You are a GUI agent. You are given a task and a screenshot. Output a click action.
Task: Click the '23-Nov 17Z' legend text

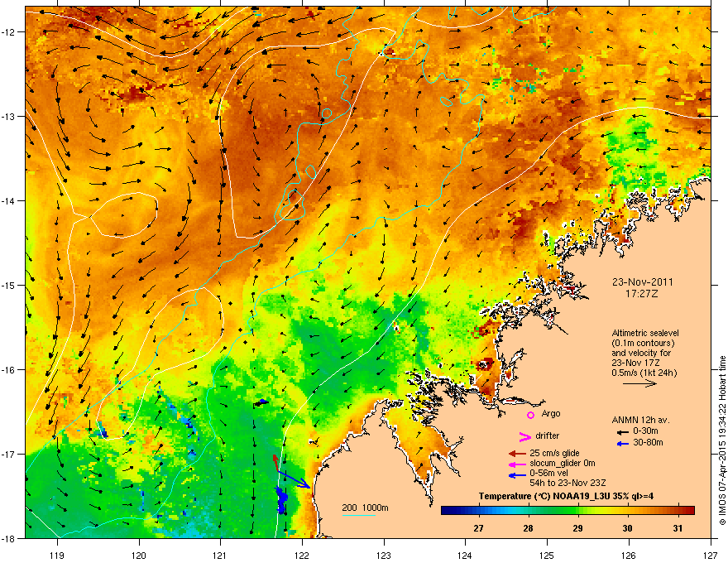[x=635, y=363]
